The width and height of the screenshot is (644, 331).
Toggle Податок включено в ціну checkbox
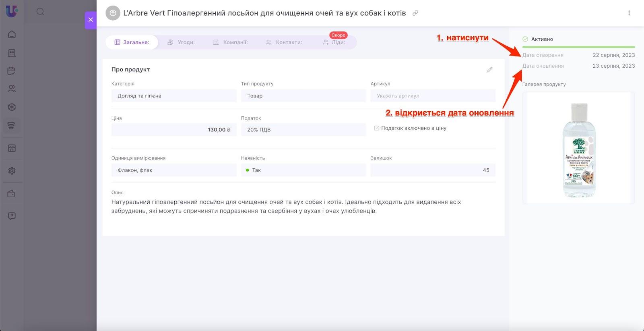pyautogui.click(x=377, y=128)
